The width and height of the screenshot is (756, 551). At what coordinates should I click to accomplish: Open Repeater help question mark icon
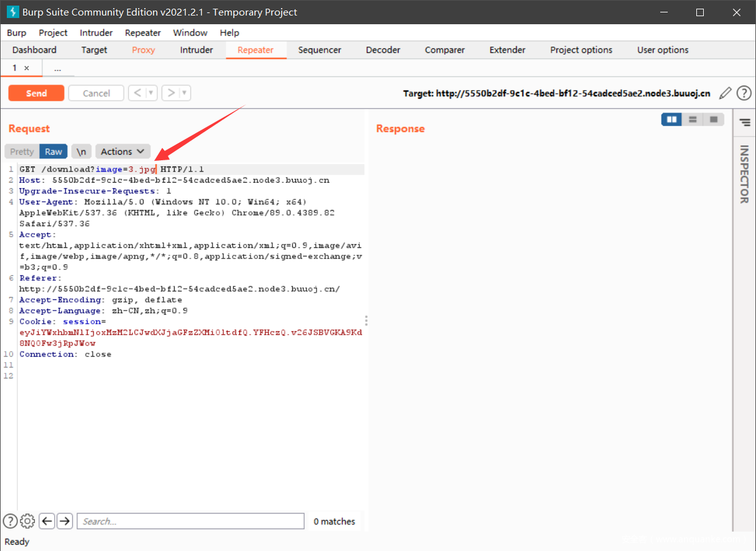[x=744, y=93]
